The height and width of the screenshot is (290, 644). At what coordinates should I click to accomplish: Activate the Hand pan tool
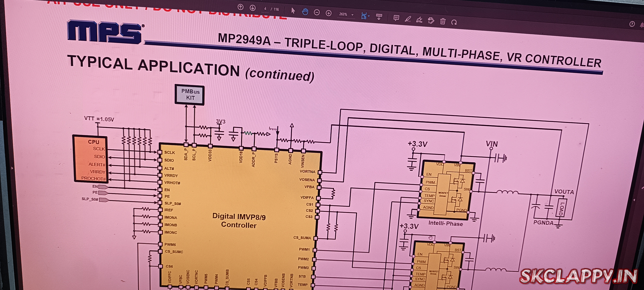[x=305, y=12]
